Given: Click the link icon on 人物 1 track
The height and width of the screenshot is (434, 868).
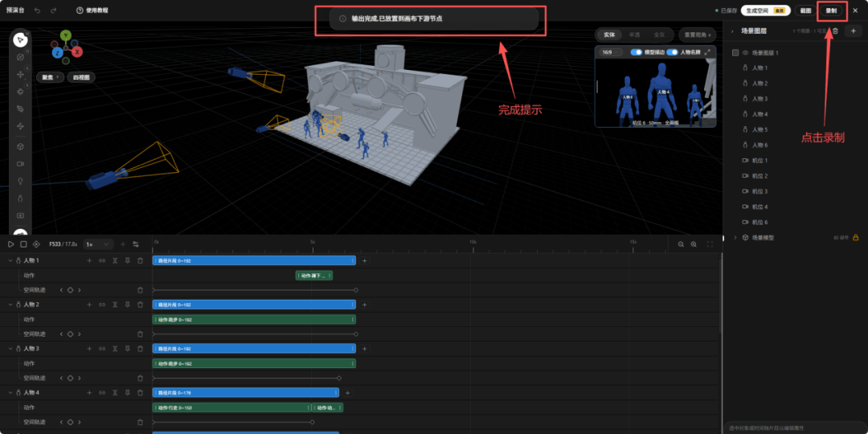Looking at the screenshot, I should point(102,260).
